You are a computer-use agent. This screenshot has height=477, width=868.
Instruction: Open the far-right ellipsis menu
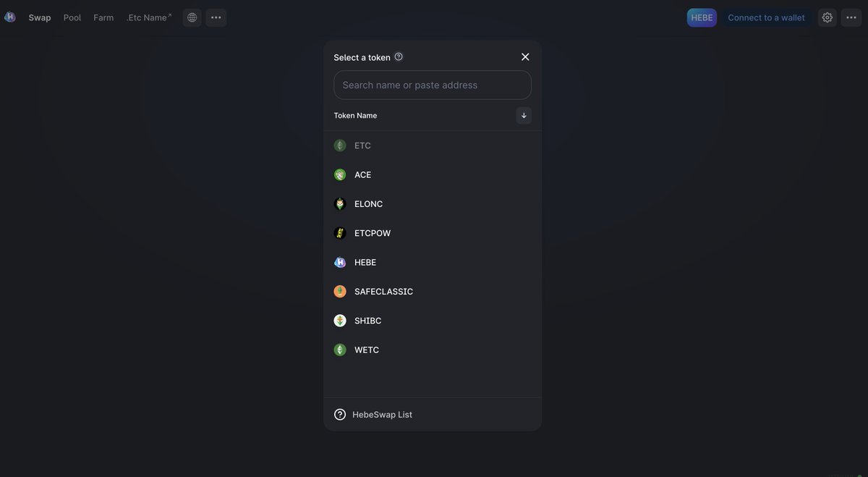(851, 17)
